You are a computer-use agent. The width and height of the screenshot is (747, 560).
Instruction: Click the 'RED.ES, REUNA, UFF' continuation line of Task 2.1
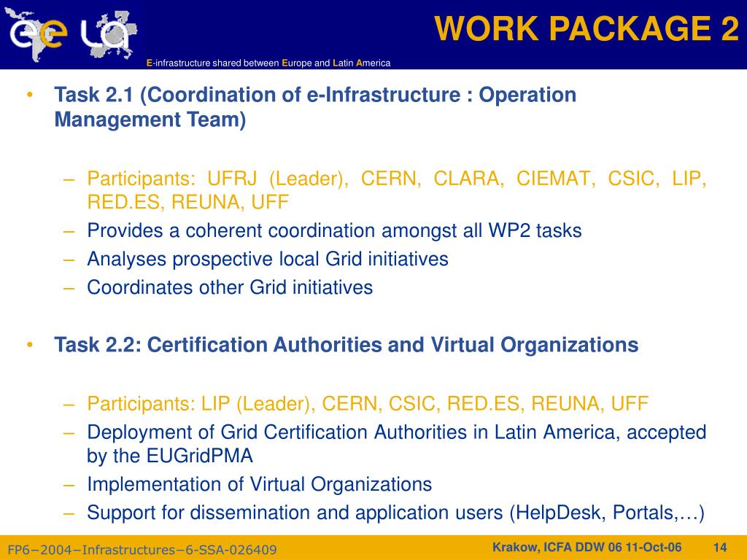pyautogui.click(x=187, y=202)
